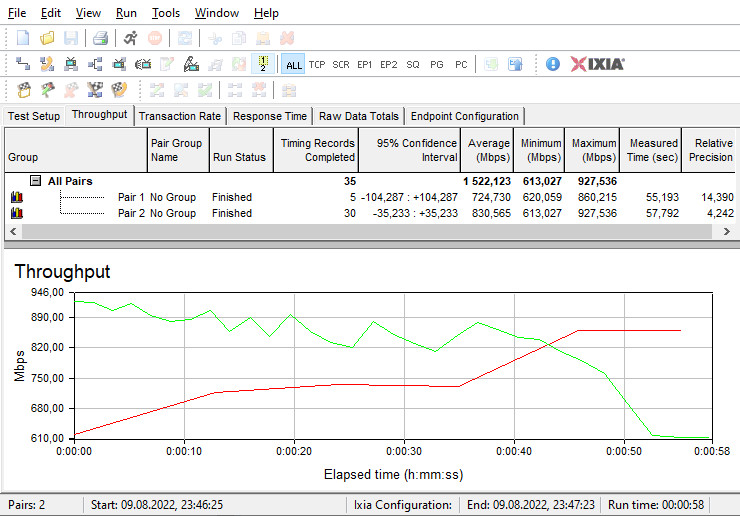Click the fifth TV-with-nodes pair icon
740x516 pixels.
[119, 64]
